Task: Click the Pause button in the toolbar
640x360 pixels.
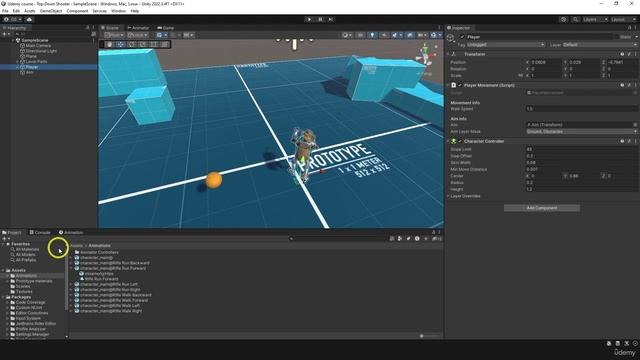Action: pyautogui.click(x=320, y=19)
